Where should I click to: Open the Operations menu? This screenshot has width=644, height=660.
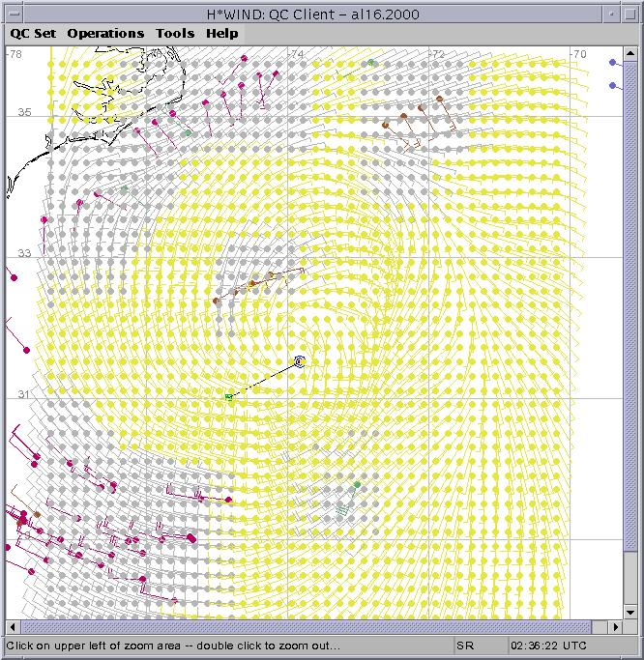[105, 33]
